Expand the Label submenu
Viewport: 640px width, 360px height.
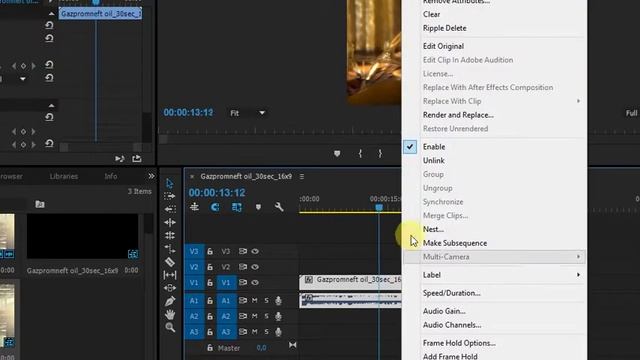tap(495, 275)
